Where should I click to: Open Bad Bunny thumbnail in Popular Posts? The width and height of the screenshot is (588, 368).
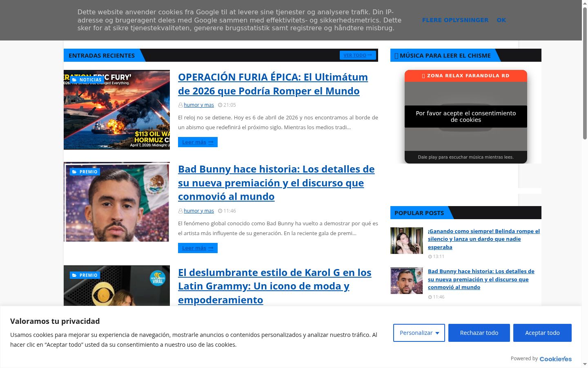click(407, 281)
